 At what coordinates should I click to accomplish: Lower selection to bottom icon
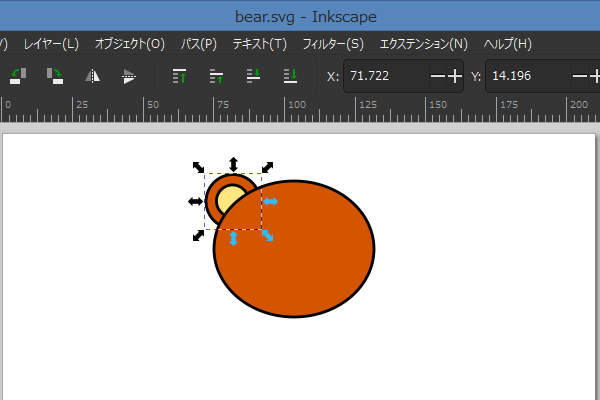(x=290, y=76)
